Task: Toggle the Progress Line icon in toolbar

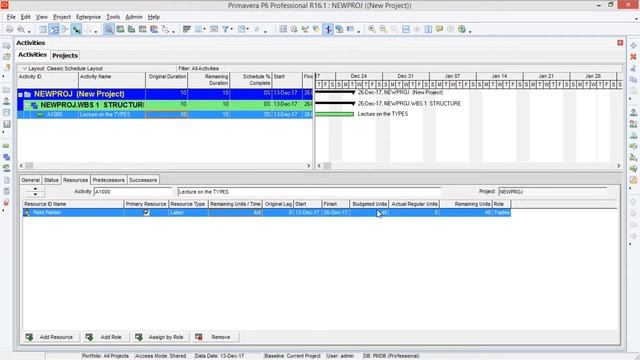Action: pyautogui.click(x=328, y=29)
